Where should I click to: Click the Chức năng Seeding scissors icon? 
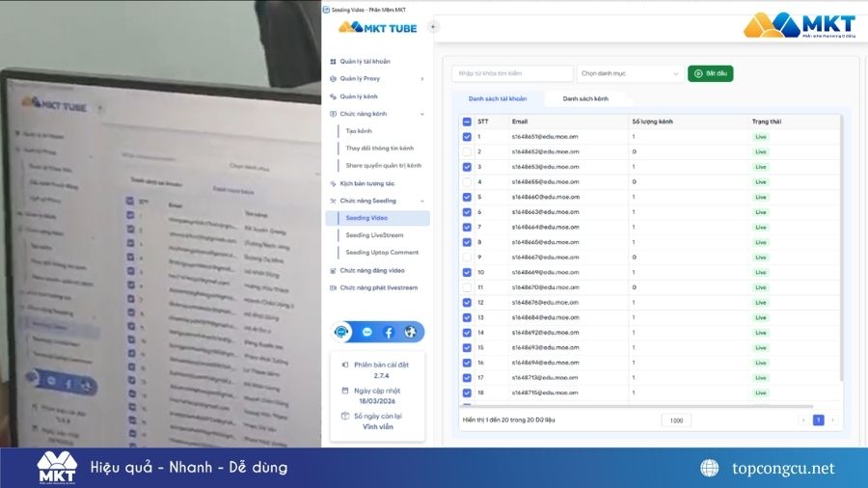pyautogui.click(x=333, y=201)
